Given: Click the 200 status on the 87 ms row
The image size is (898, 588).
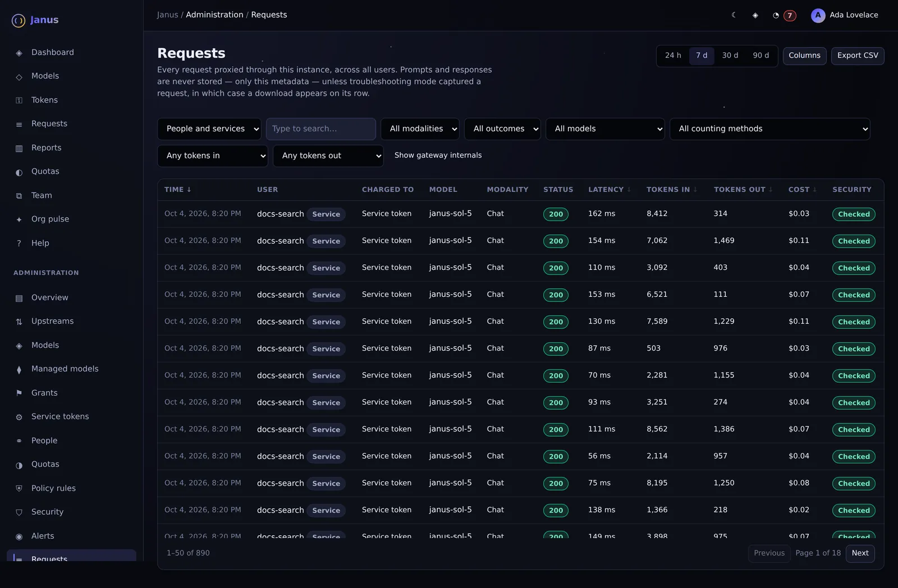Looking at the screenshot, I should tap(556, 349).
